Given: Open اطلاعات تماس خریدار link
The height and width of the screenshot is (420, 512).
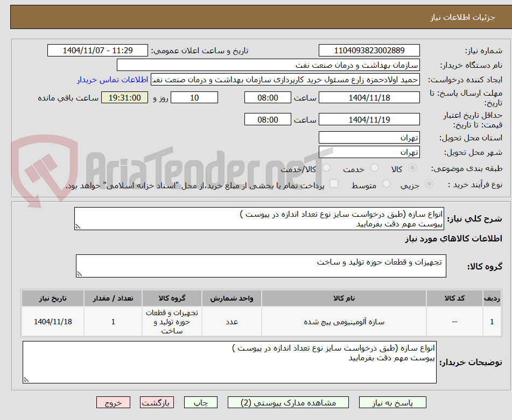Looking at the screenshot, I should [113, 80].
